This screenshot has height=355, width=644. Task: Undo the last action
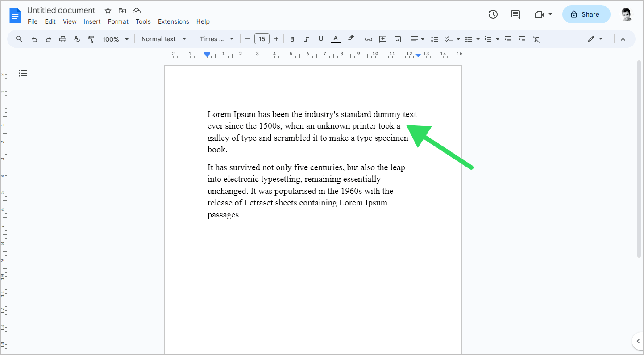[x=34, y=39]
